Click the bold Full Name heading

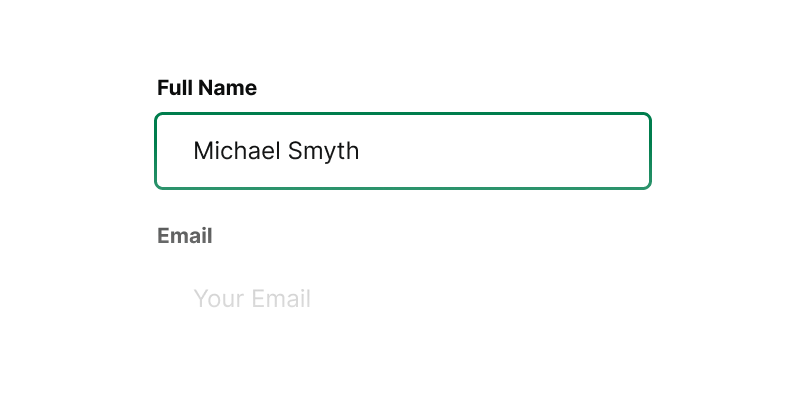coord(207,88)
